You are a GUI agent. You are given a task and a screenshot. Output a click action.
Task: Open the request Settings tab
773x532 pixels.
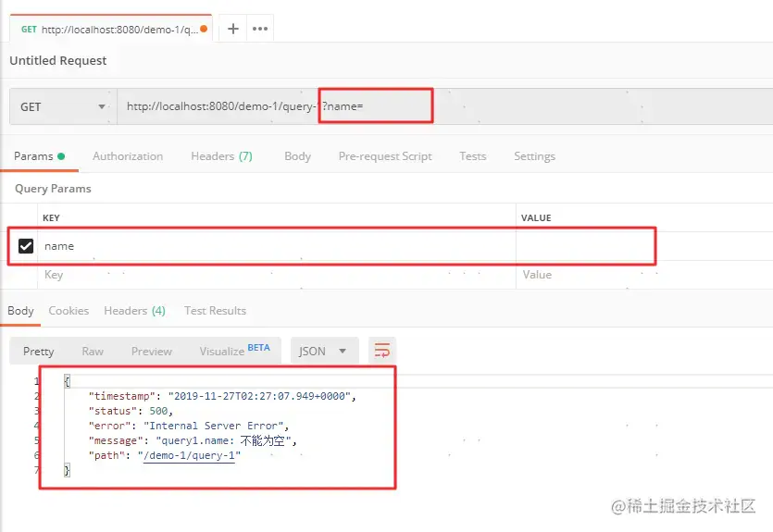[534, 156]
